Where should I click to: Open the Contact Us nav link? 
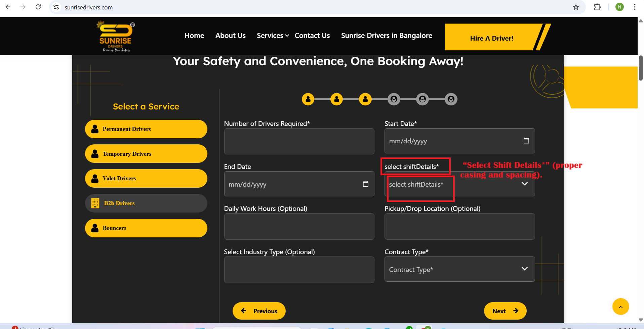coord(312,36)
